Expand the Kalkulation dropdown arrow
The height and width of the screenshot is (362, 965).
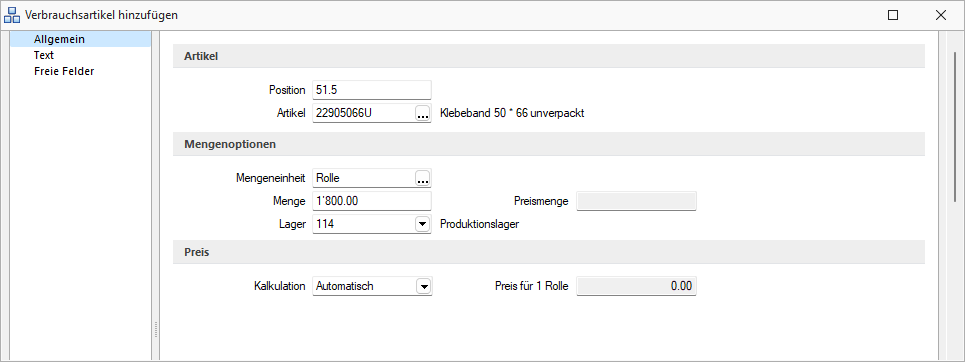point(423,286)
